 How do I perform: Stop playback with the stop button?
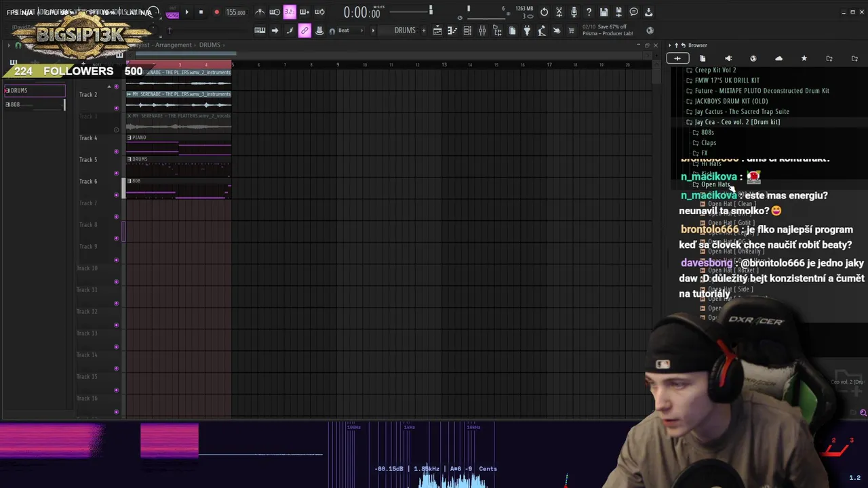[x=201, y=12]
